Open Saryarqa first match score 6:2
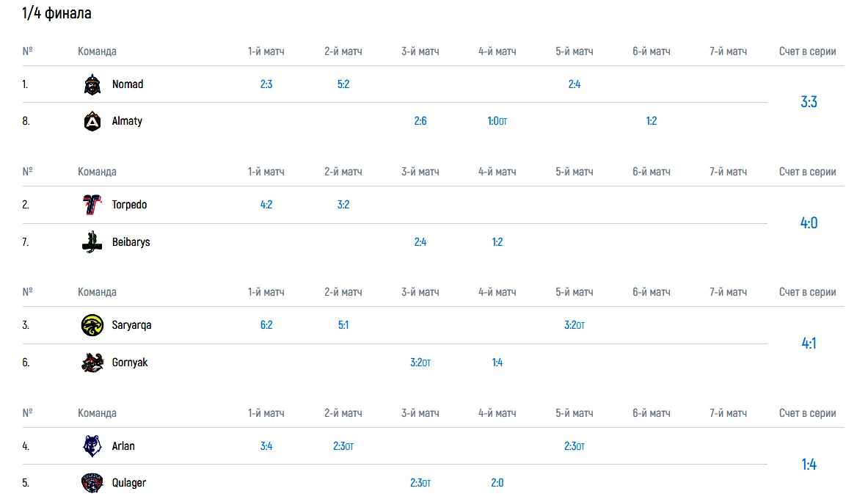The image size is (868, 502). tap(266, 325)
